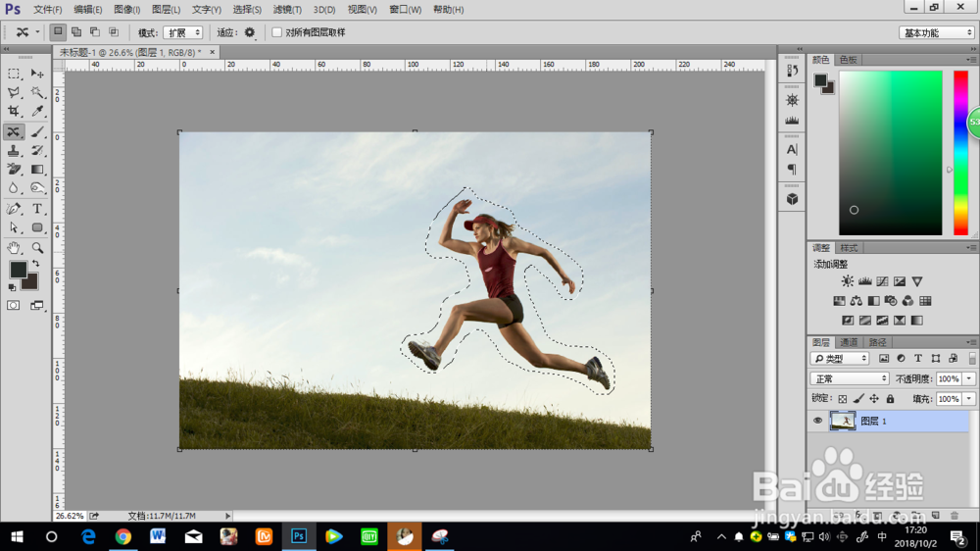Open Google Chrome from the taskbar
The image size is (980, 551).
[122, 536]
